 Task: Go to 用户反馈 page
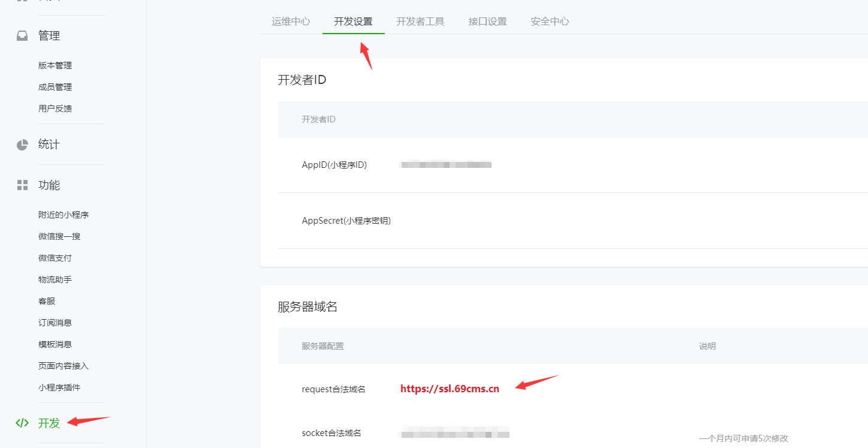coord(55,109)
